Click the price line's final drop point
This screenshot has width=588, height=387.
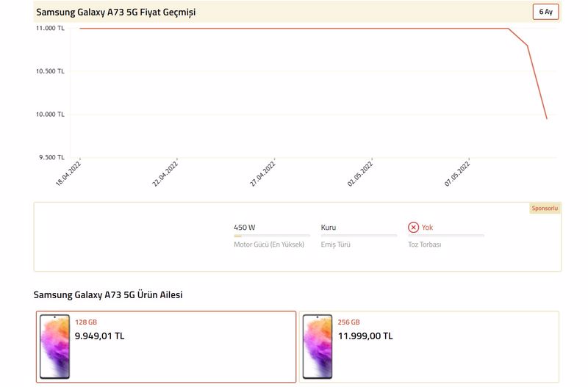point(547,119)
